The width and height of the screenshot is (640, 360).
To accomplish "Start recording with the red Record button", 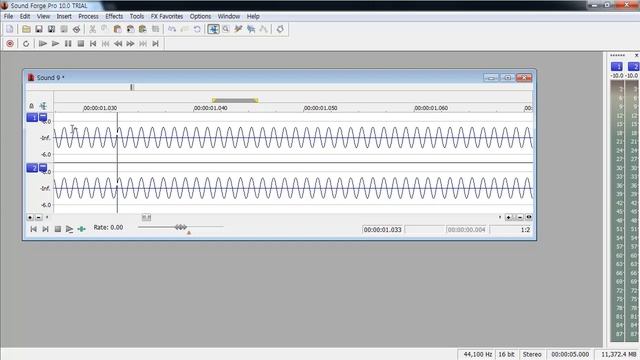I will [10, 44].
